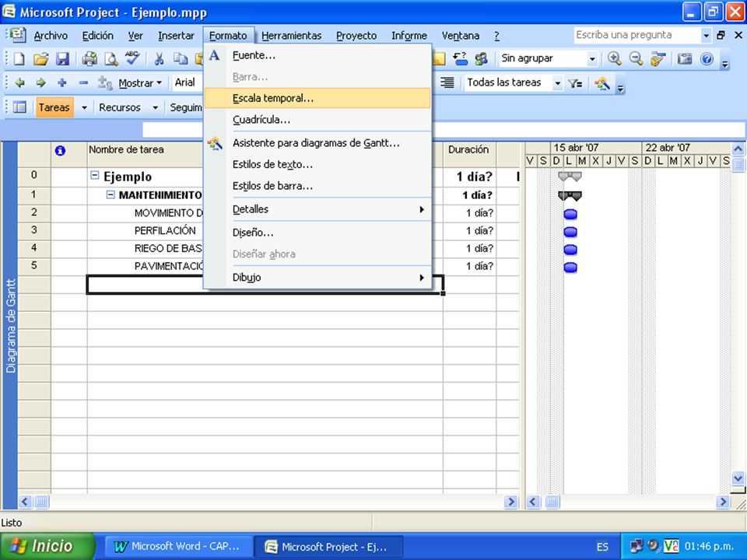Click the AutoFilter funnel icon

click(575, 83)
